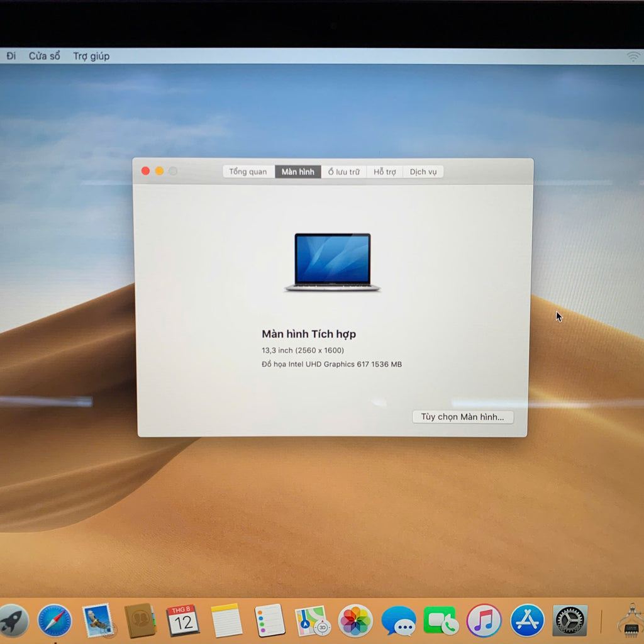The image size is (644, 644).
Task: Open the Hỗ trợ tab
Action: 385,172
